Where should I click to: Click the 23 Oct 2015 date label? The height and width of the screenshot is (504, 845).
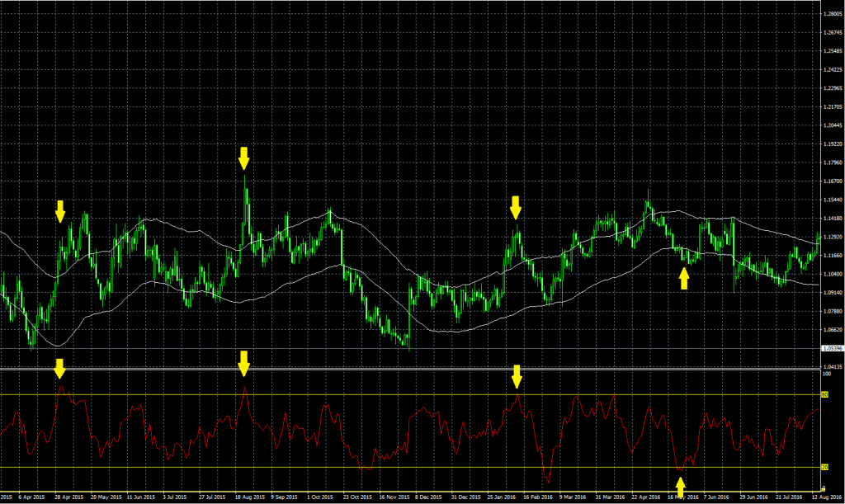[357, 497]
